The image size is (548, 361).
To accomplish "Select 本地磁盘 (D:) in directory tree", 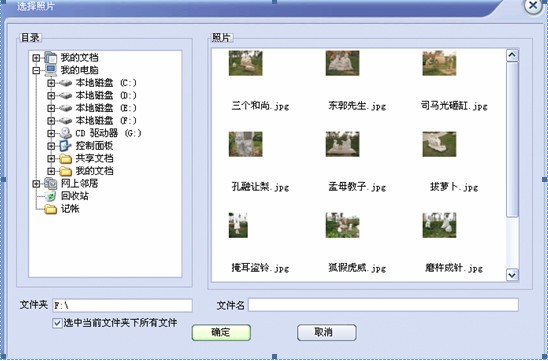I will pos(106,95).
